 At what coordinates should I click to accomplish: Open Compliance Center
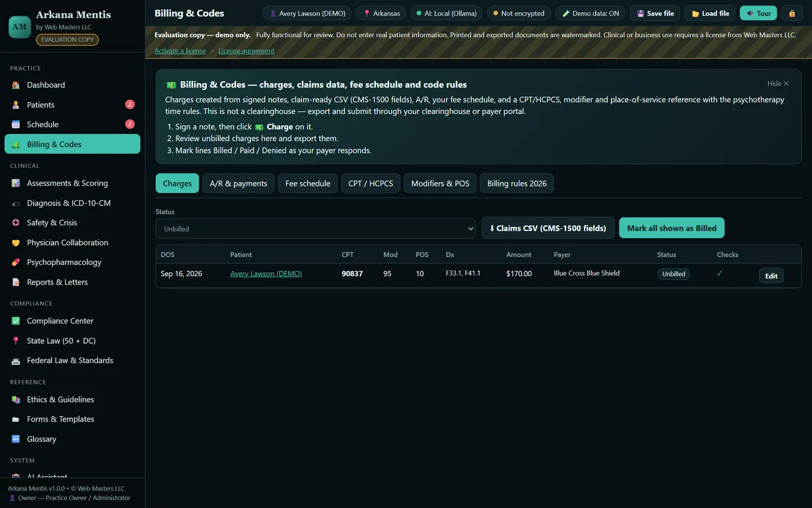(x=72, y=321)
